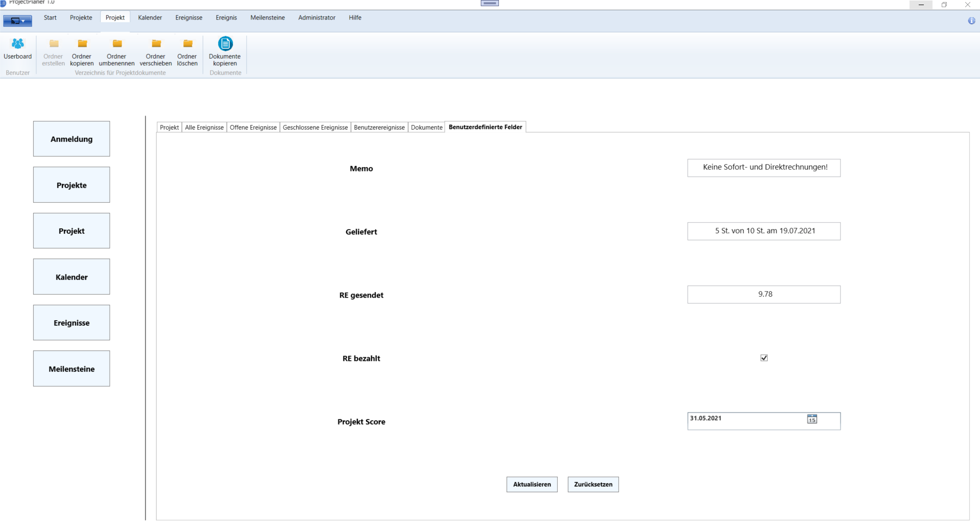Open the Hilfe ribbon tab

coord(355,17)
